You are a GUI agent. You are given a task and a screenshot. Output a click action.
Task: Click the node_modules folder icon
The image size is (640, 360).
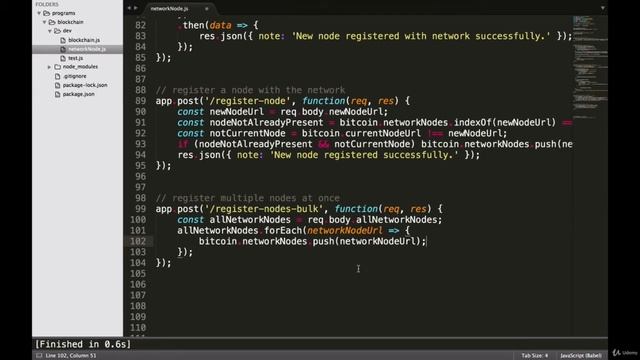[58, 67]
